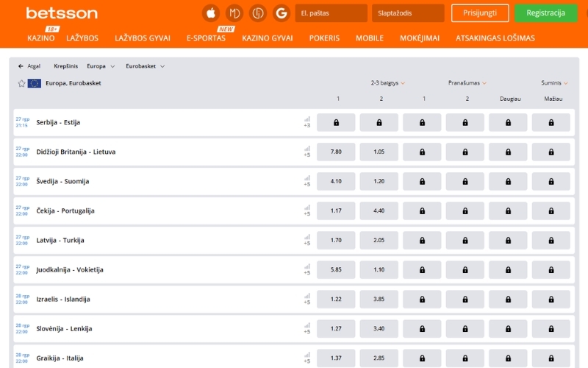Image resolution: width=588 pixels, height=368 pixels.
Task: Click the Smart-ID login icon
Action: [258, 13]
